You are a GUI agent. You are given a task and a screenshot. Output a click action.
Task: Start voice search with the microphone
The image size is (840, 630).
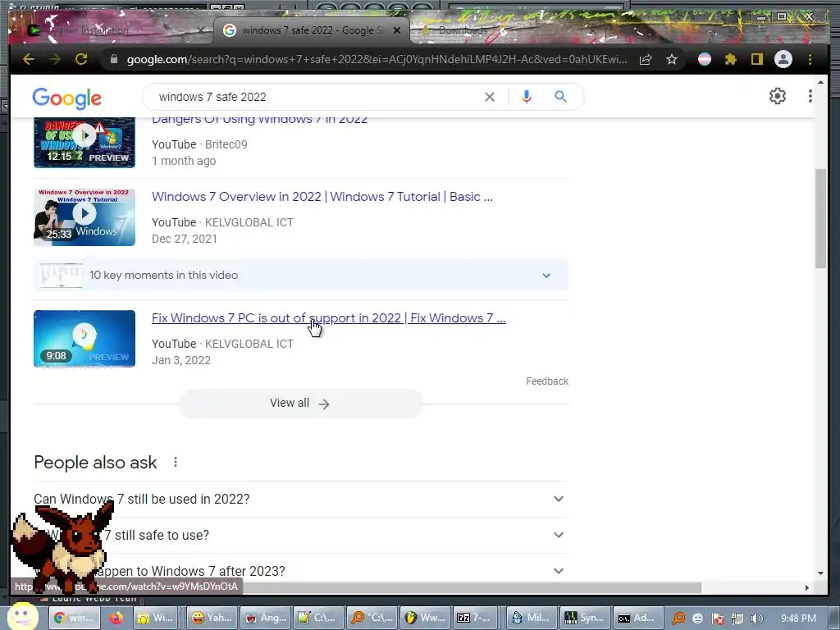coord(527,97)
